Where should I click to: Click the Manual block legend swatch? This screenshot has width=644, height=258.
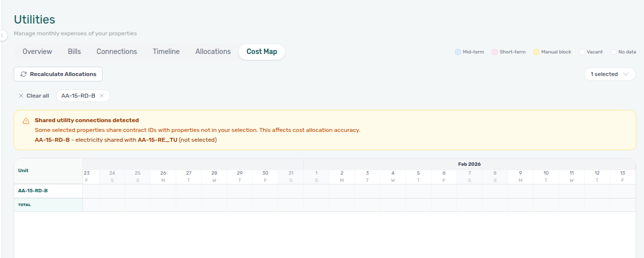tap(537, 52)
